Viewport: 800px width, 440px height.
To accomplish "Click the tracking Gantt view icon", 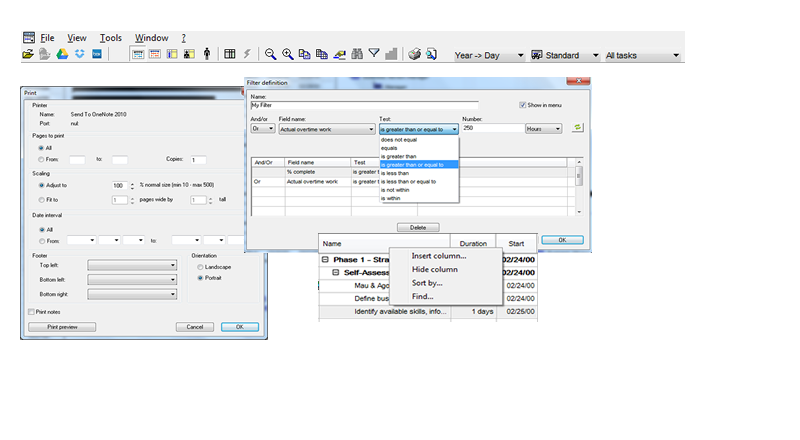I will tap(155, 54).
